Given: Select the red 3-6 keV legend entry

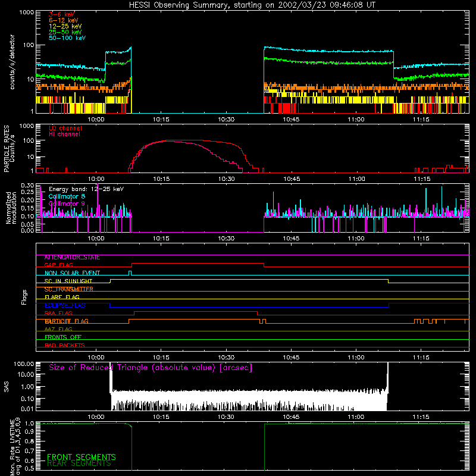Looking at the screenshot, I should click(x=61, y=14).
